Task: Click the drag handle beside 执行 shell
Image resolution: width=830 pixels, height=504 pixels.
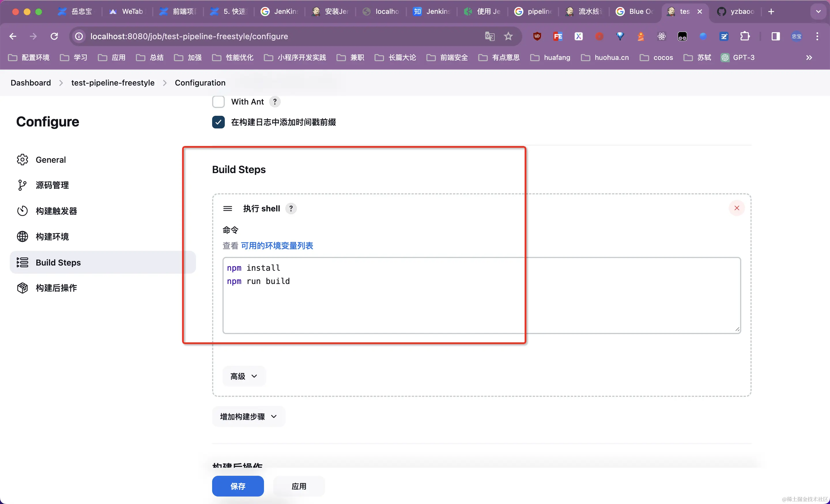Action: point(228,209)
